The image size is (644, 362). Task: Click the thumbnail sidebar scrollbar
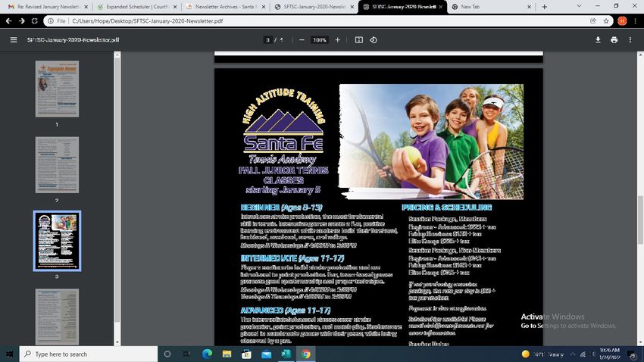[117, 189]
